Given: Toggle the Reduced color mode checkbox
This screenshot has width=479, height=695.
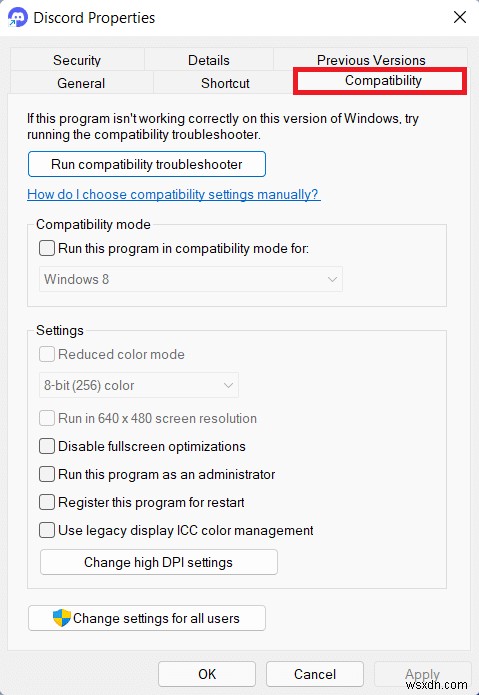Looking at the screenshot, I should (x=47, y=354).
